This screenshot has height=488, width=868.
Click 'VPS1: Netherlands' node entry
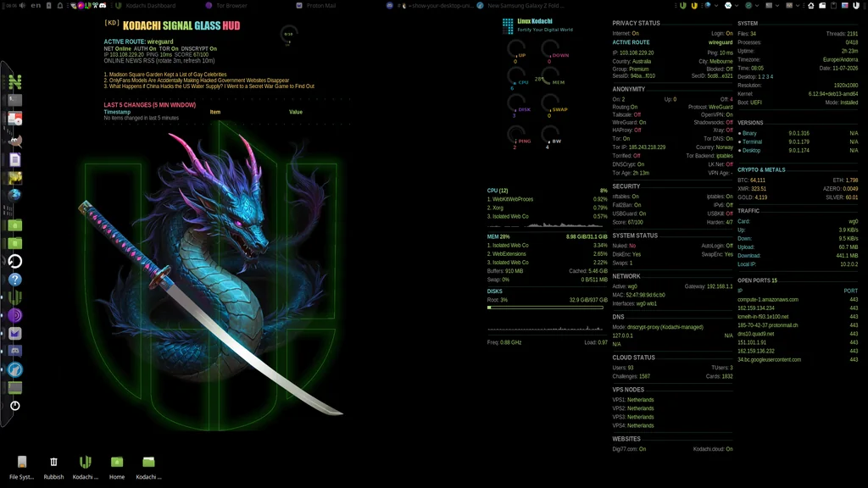click(632, 400)
